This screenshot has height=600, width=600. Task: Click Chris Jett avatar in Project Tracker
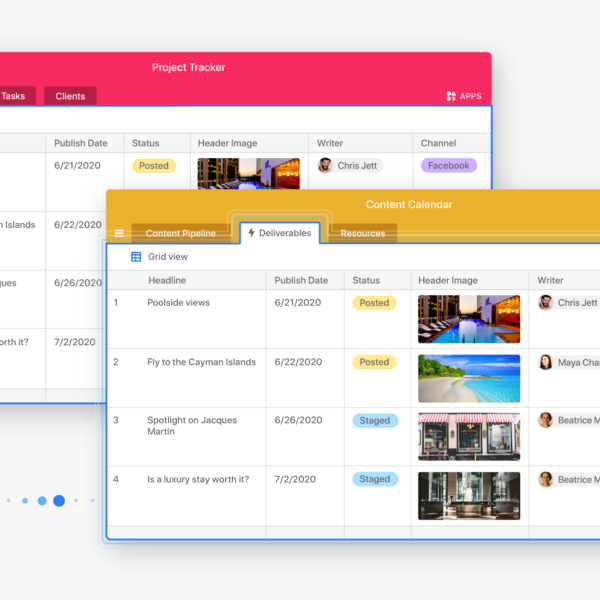[325, 165]
